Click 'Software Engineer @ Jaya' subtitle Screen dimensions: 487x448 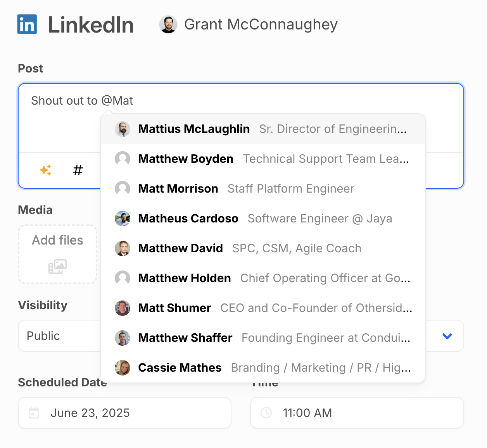[320, 219]
